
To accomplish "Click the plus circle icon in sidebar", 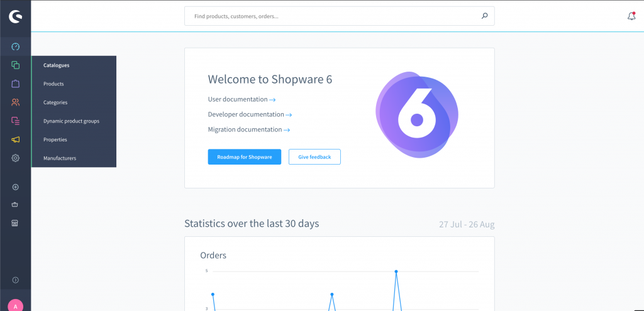I will 16,187.
